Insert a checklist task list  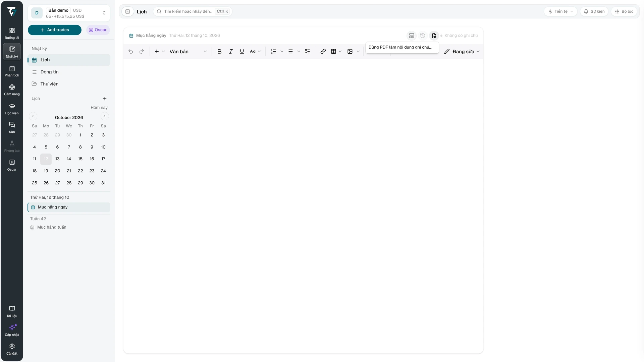click(x=307, y=51)
